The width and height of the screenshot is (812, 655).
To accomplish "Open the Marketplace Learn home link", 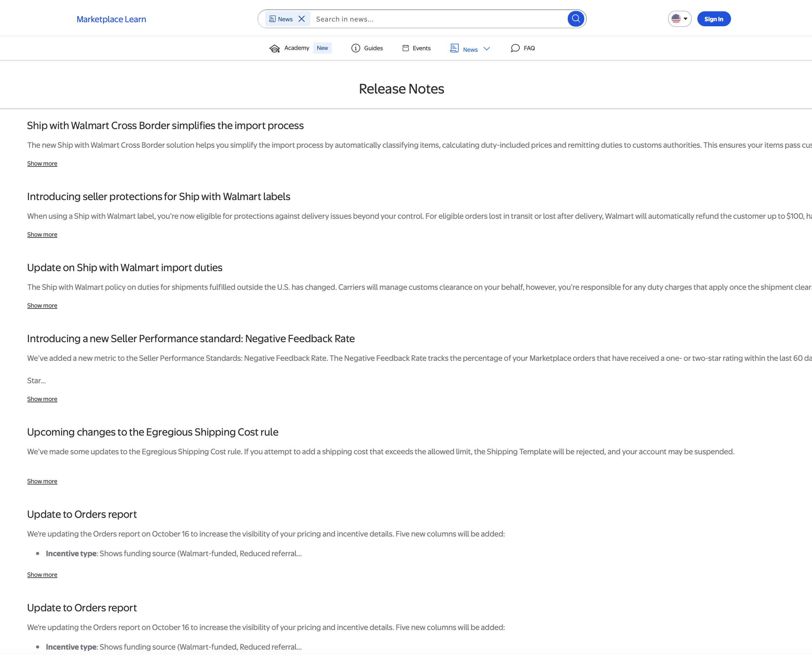I will tap(111, 19).
